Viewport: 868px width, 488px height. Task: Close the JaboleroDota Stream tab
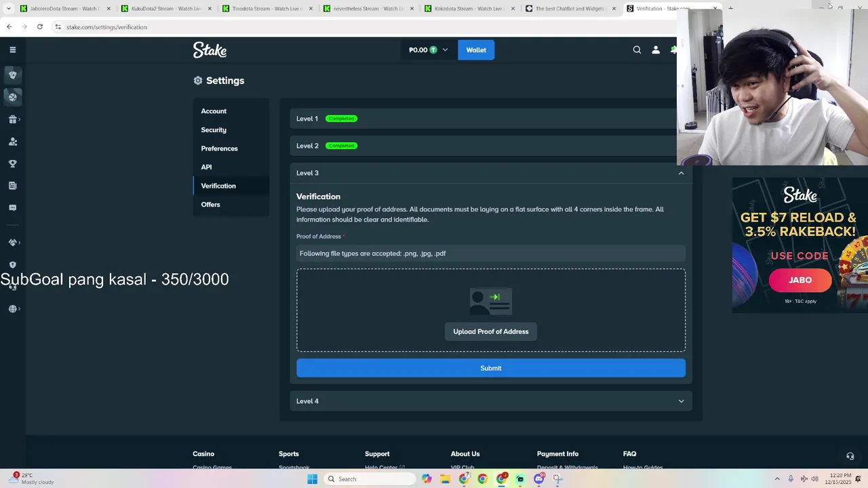(108, 9)
